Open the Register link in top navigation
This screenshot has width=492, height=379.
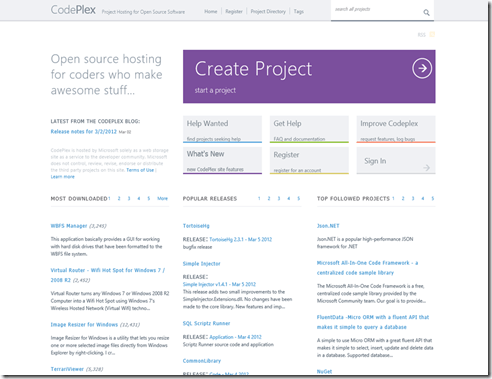click(x=234, y=11)
